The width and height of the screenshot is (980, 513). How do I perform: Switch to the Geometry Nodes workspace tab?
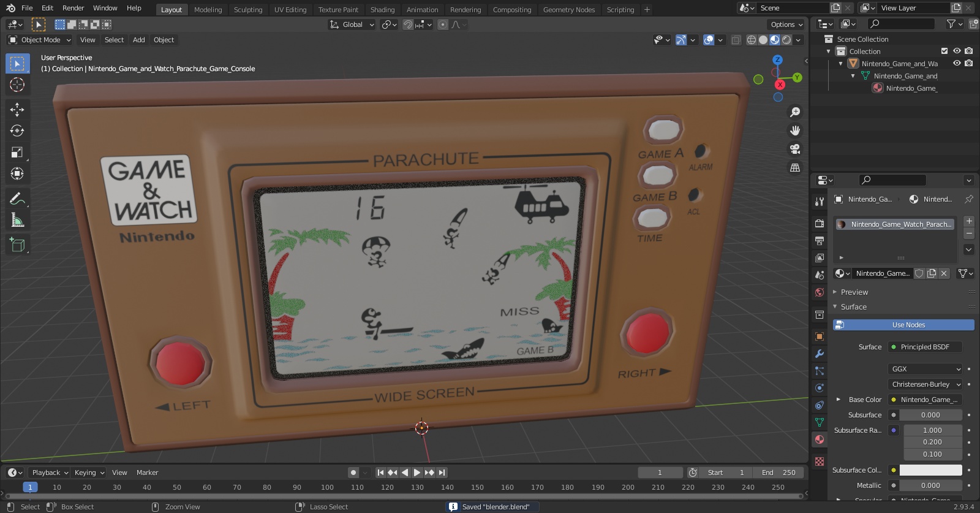click(569, 10)
